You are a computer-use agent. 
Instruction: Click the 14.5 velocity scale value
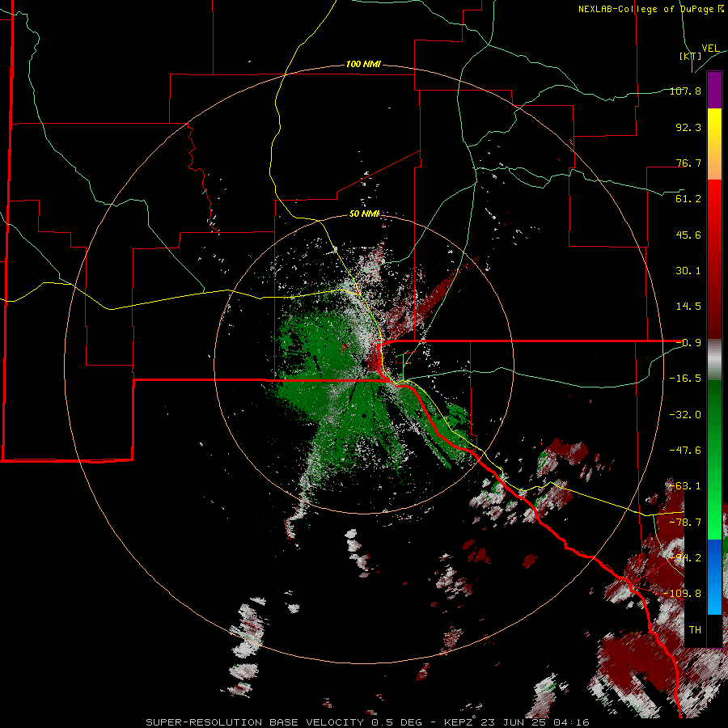click(x=688, y=307)
